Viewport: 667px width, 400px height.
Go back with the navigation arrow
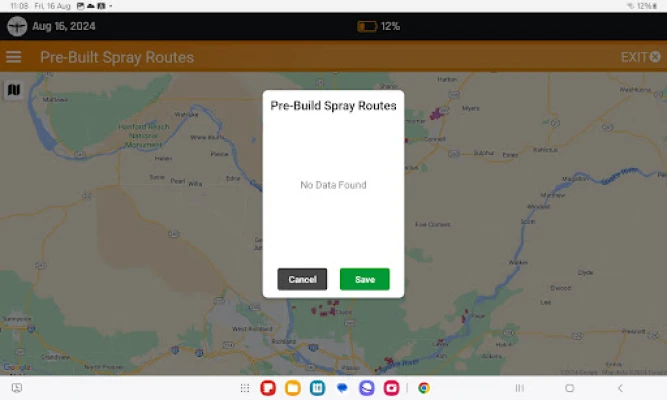coord(620,388)
